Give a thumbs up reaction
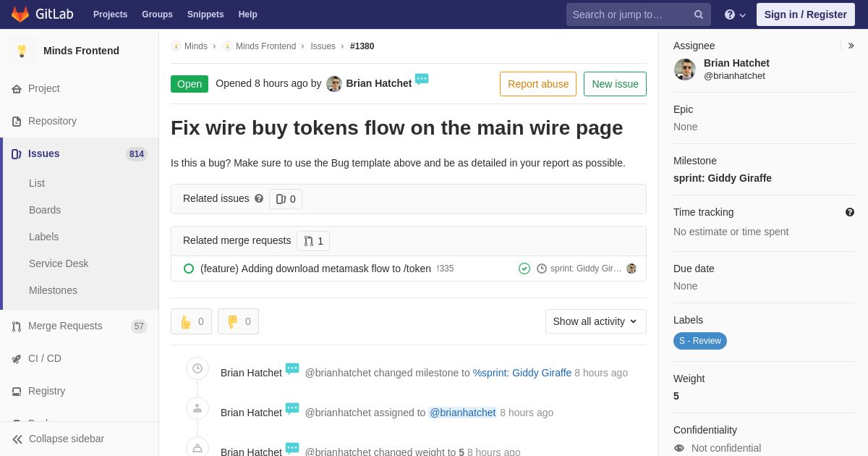 point(192,321)
